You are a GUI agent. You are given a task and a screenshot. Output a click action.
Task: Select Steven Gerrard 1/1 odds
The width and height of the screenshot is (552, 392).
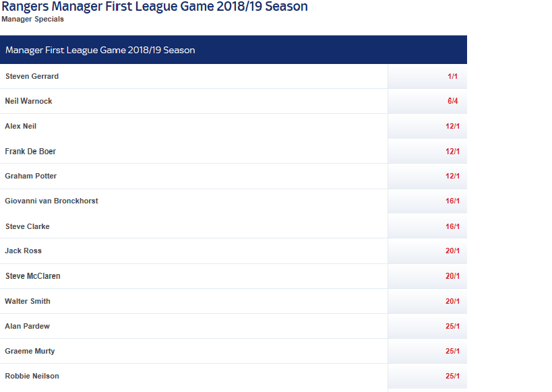(427, 76)
